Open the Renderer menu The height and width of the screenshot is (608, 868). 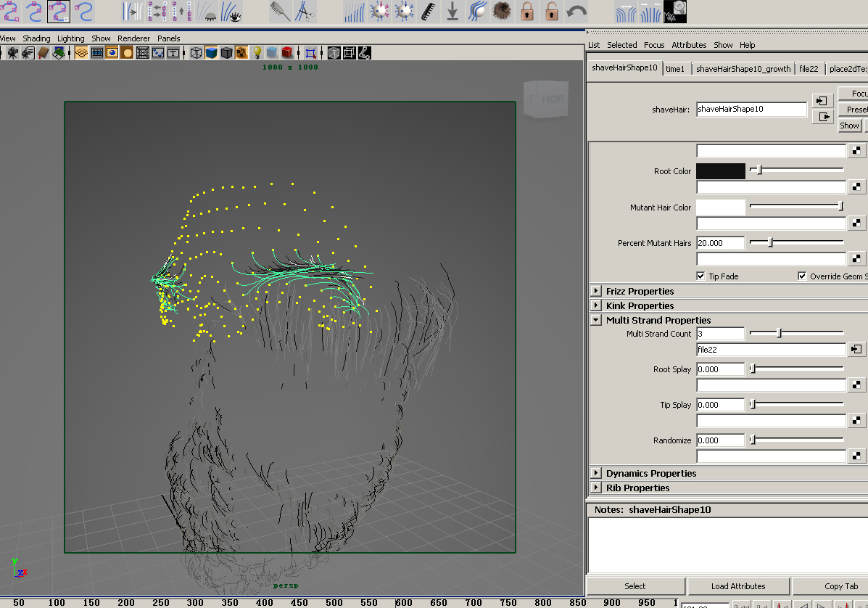133,38
